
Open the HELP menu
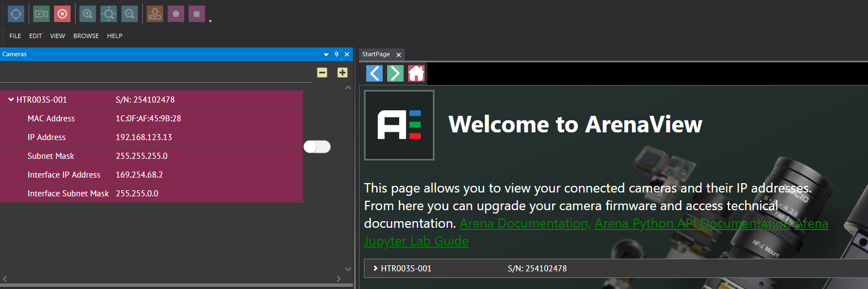tap(115, 36)
